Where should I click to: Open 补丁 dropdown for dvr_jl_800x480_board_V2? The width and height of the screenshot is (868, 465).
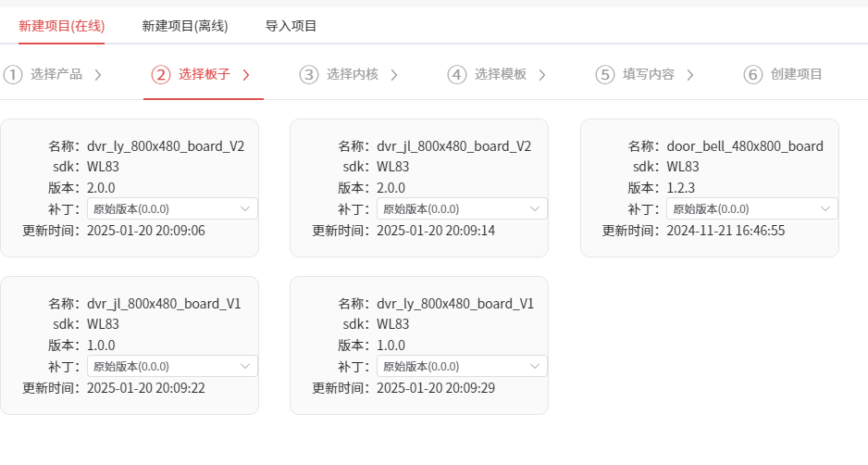pyautogui.click(x=463, y=209)
